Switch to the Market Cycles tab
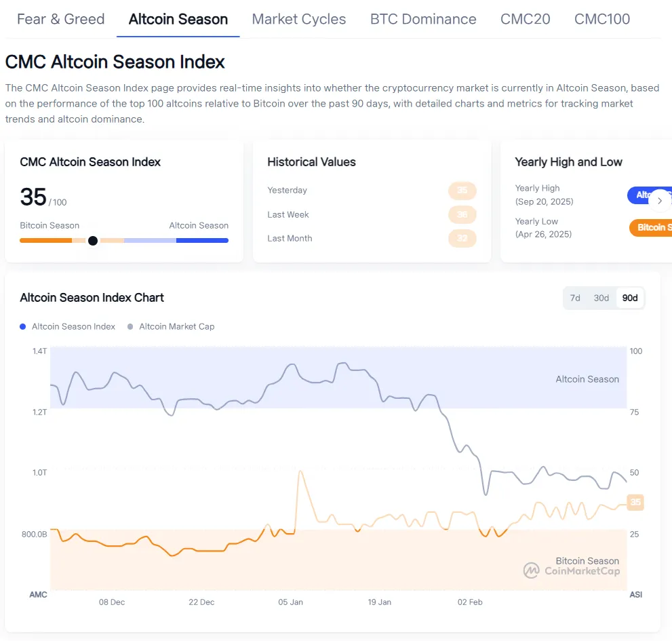The width and height of the screenshot is (672, 641). tap(299, 19)
